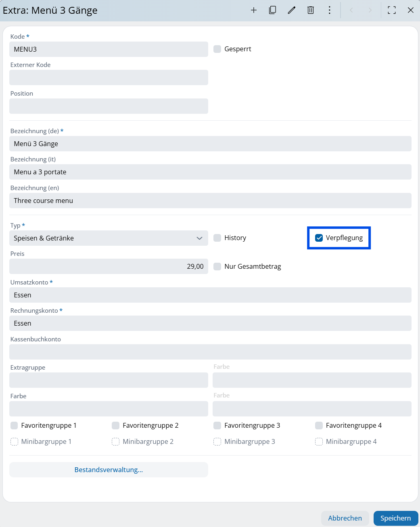The image size is (420, 527).
Task: Open the Rechnungskonto field showing Essen
Action: (x=210, y=323)
